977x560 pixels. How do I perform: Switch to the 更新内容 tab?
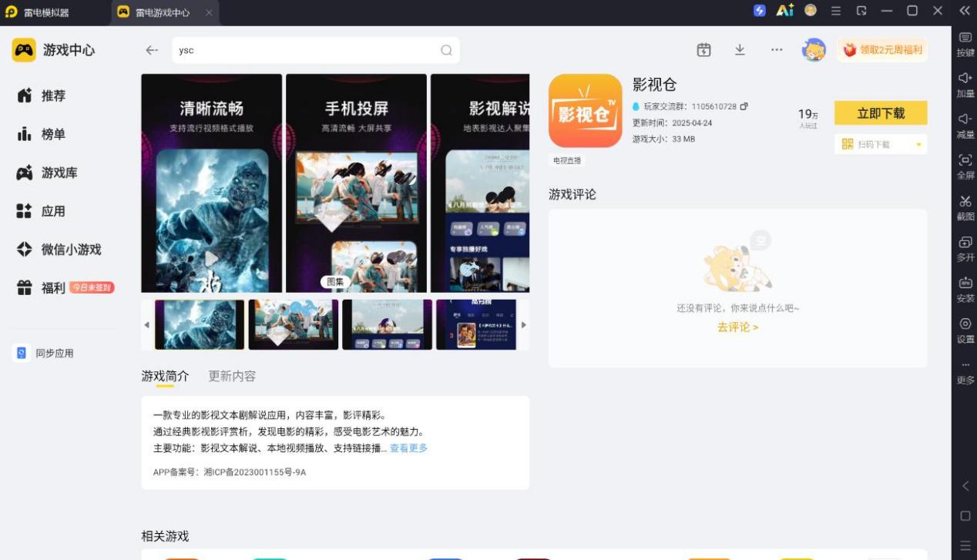[x=232, y=376]
